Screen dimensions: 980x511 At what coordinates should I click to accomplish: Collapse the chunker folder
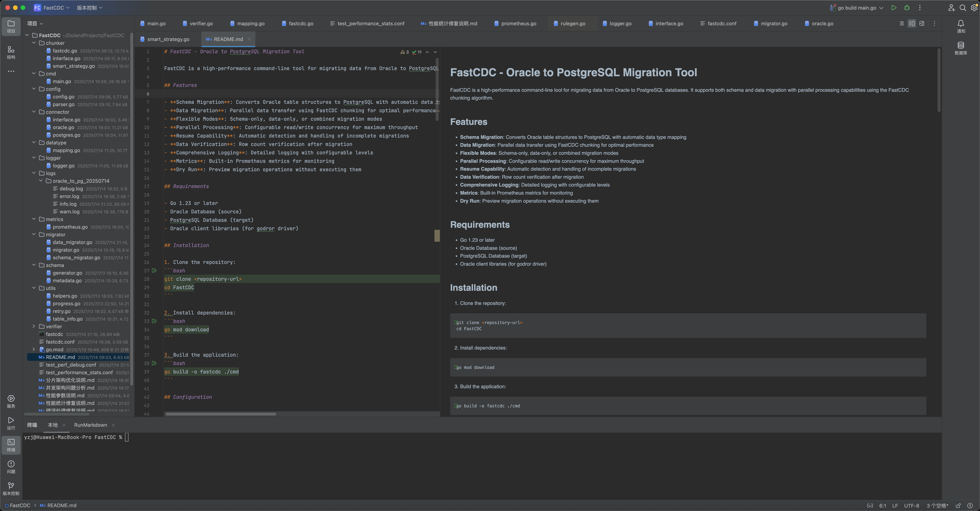[x=34, y=43]
